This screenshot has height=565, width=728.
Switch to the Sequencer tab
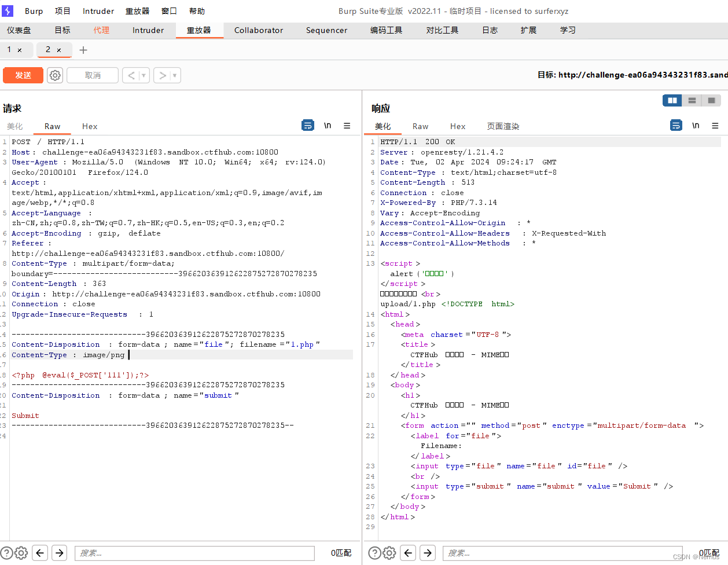click(326, 30)
